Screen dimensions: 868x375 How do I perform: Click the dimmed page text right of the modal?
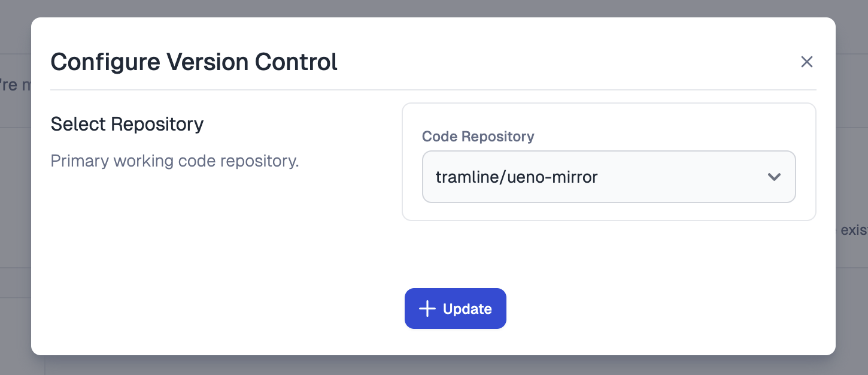pyautogui.click(x=852, y=229)
